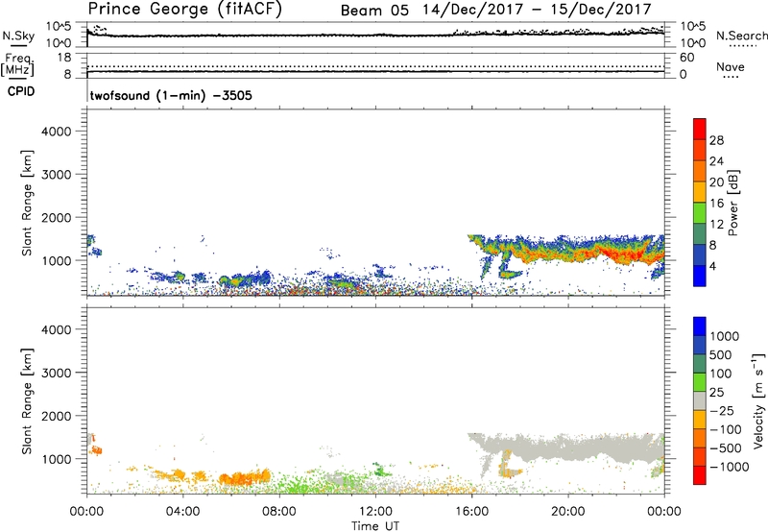Click the "Nave" legend label
768x532 pixels.
(730, 67)
